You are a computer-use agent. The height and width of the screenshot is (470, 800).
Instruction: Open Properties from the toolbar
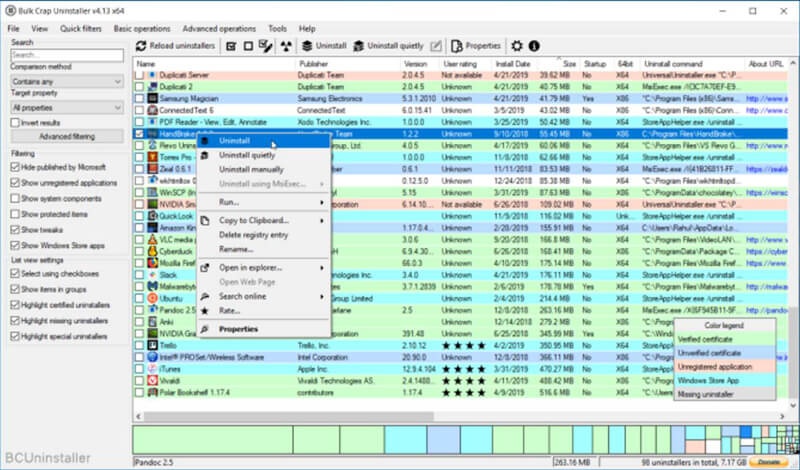476,46
